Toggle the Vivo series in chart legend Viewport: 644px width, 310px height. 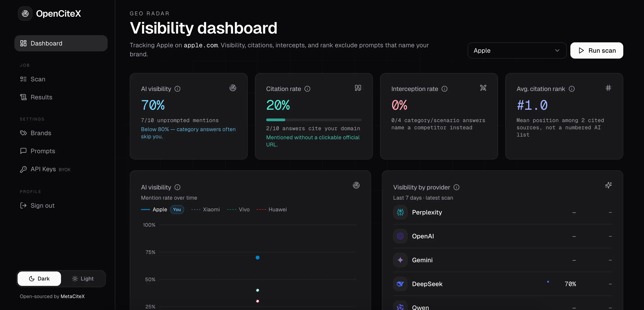point(238,210)
